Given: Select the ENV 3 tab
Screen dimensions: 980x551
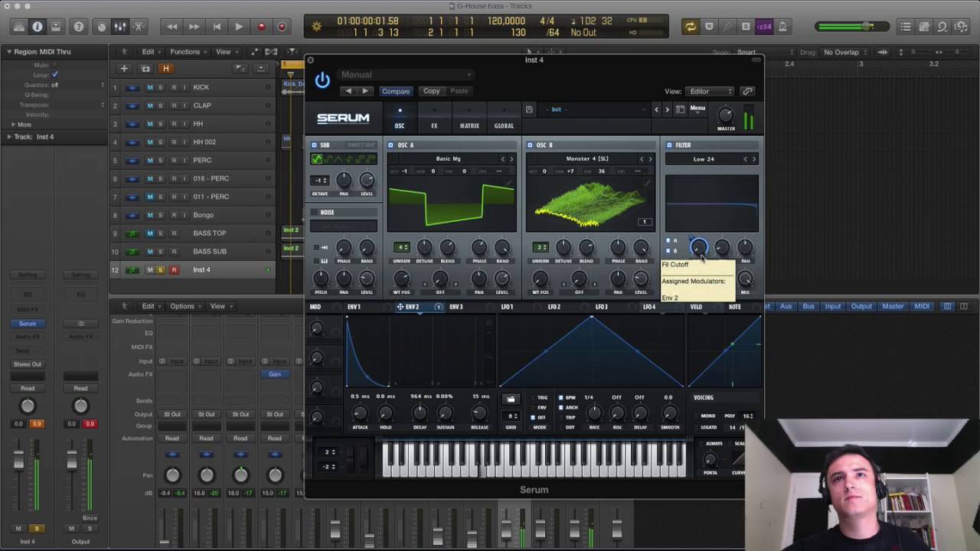Looking at the screenshot, I should pos(456,307).
